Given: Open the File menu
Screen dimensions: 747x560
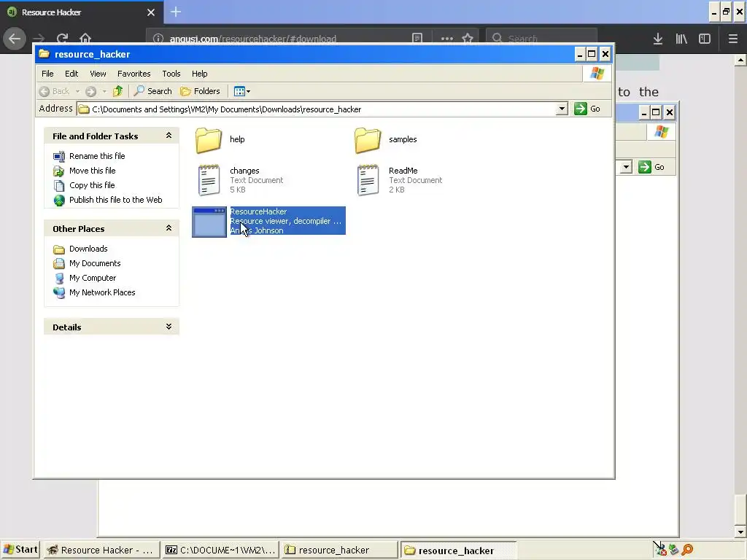Looking at the screenshot, I should (x=47, y=74).
